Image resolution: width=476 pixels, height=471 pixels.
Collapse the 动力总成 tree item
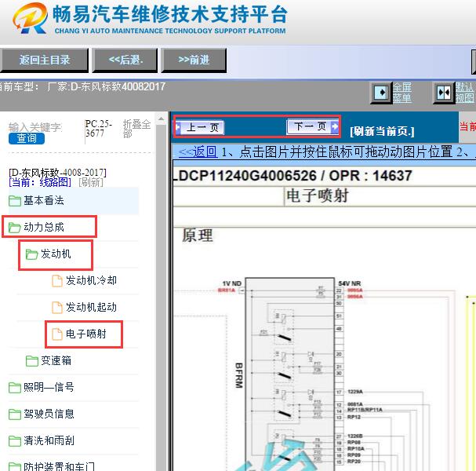click(44, 227)
